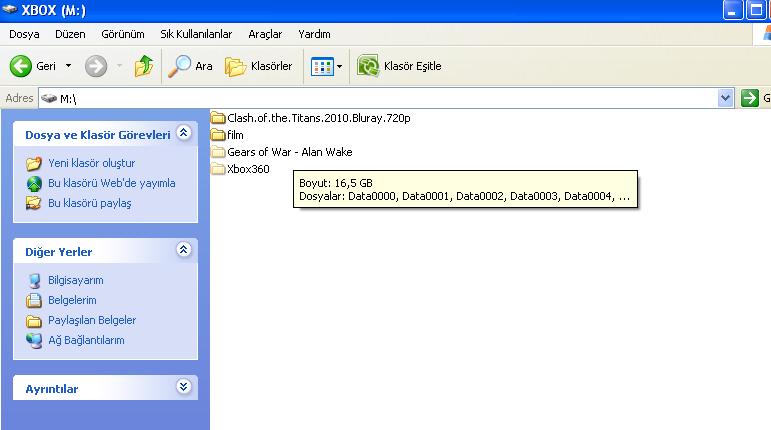Click the Bilgisayarım computer icon

pos(33,280)
